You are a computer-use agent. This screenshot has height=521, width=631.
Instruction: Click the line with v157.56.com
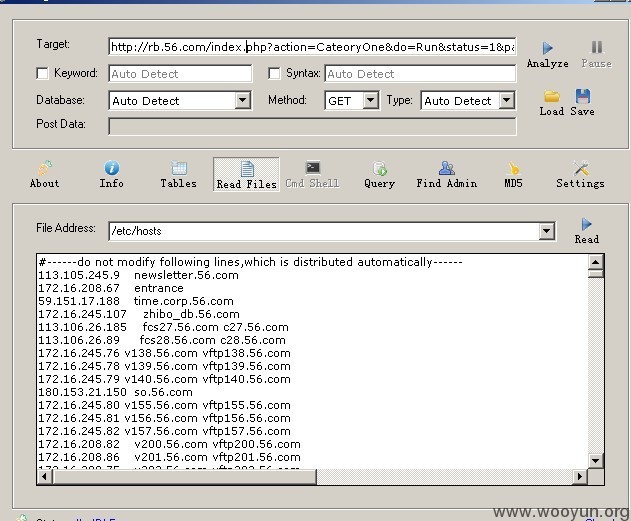(x=164, y=431)
